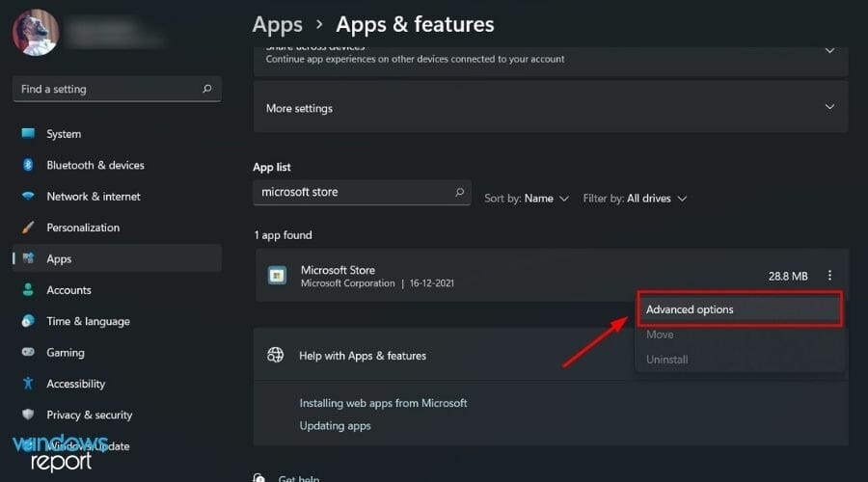Image resolution: width=868 pixels, height=482 pixels.
Task: Go to Privacy & security settings
Action: tap(117, 415)
